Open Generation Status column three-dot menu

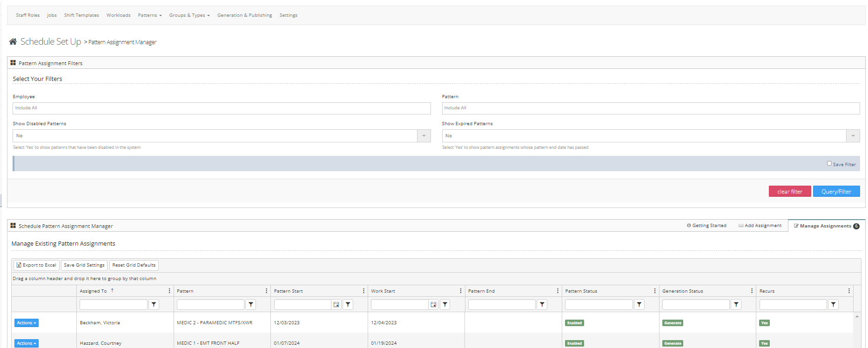pyautogui.click(x=752, y=291)
